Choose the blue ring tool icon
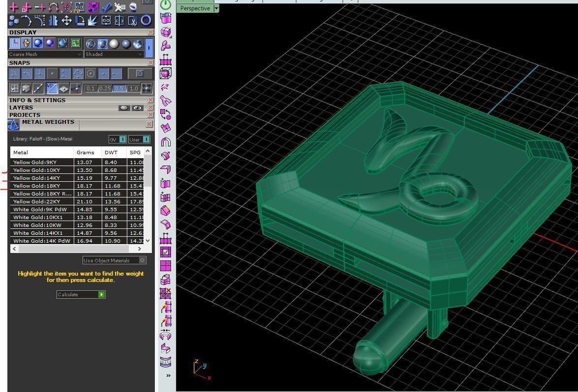The image size is (578, 392). tap(146, 21)
